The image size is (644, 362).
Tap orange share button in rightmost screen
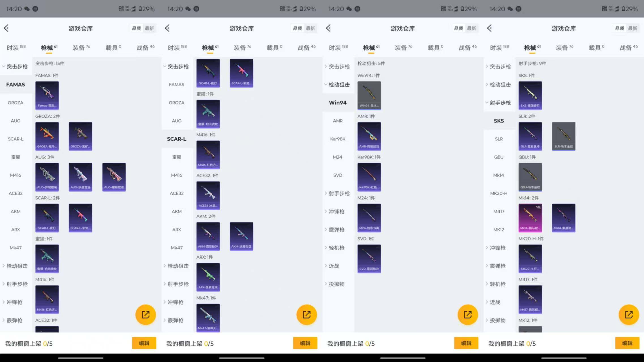coord(629,314)
